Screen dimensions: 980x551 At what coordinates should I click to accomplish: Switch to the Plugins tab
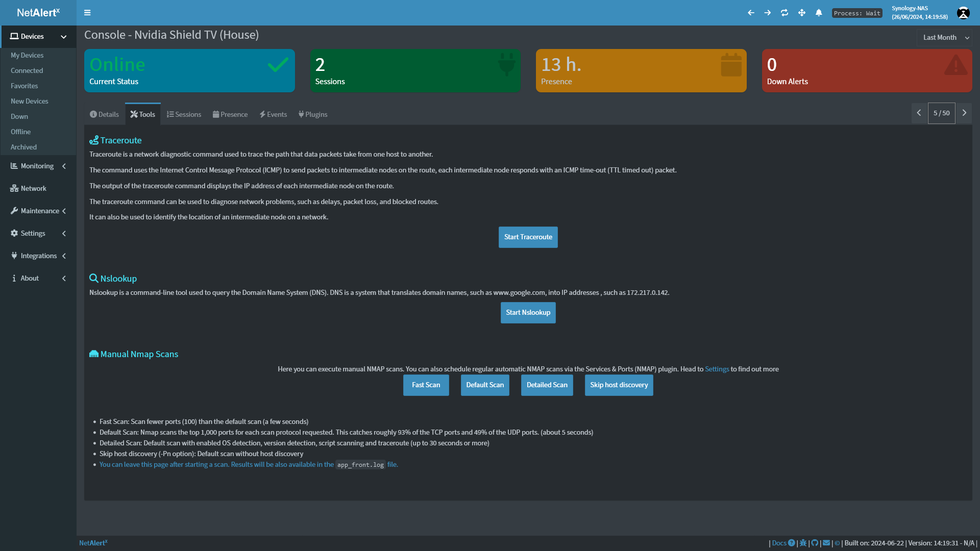tap(313, 114)
